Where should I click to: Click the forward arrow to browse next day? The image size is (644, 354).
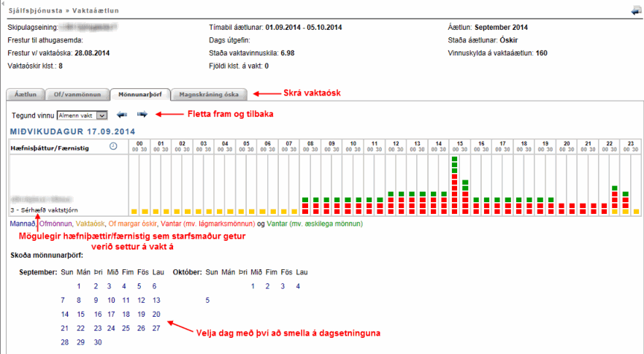142,115
